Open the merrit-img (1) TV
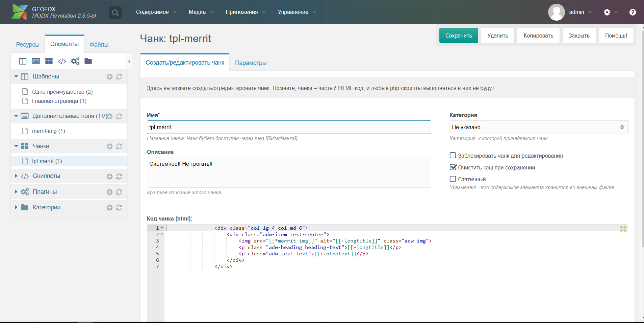644x323 pixels. pos(48,131)
